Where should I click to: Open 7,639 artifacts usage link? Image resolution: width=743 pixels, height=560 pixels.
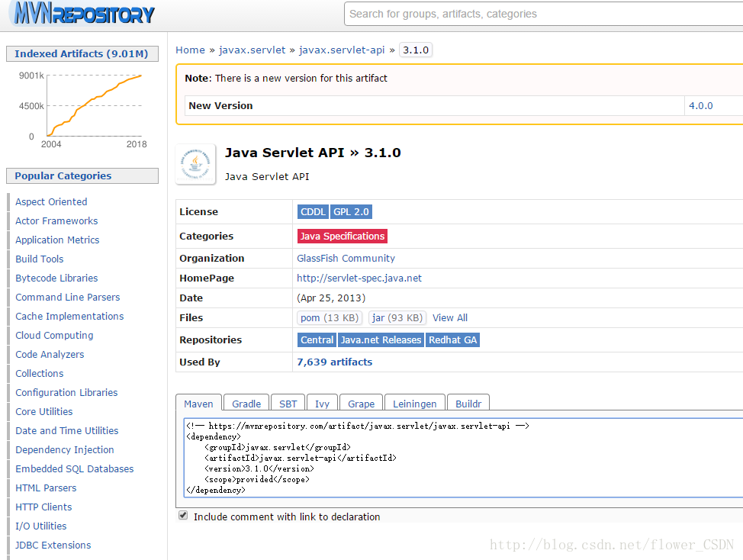pyautogui.click(x=335, y=362)
